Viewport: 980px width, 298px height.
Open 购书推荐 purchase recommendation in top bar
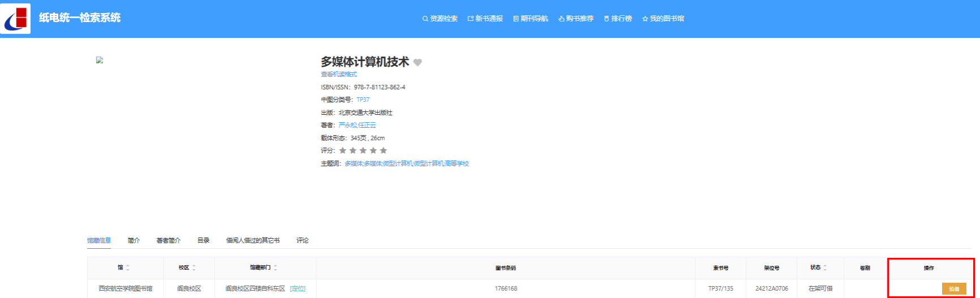click(x=575, y=19)
